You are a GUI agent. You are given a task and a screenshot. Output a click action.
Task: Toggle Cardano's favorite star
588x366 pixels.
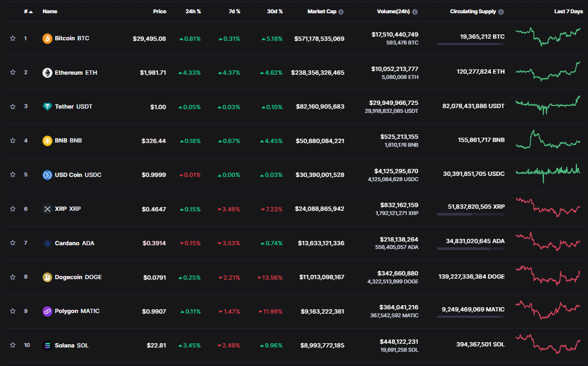coord(13,243)
